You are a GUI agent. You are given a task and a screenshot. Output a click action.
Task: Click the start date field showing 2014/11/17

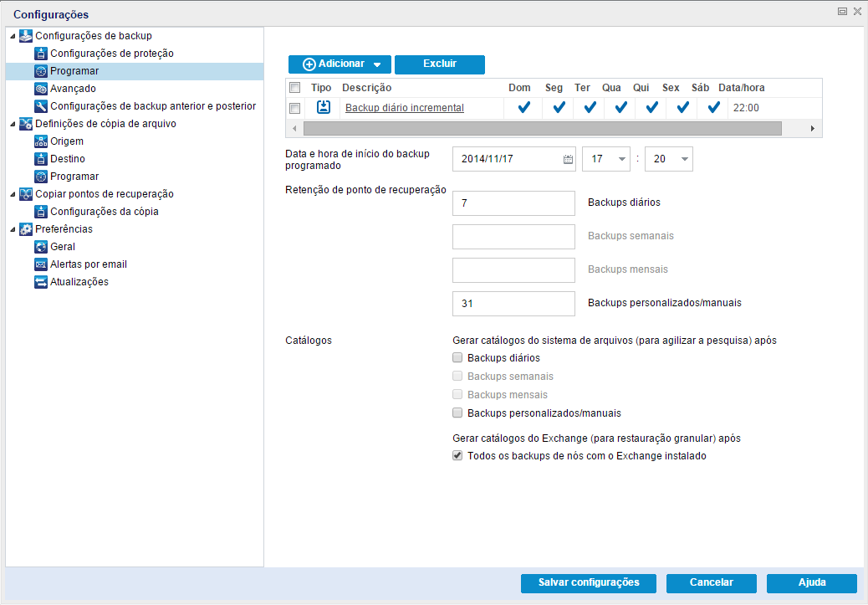pyautogui.click(x=513, y=159)
